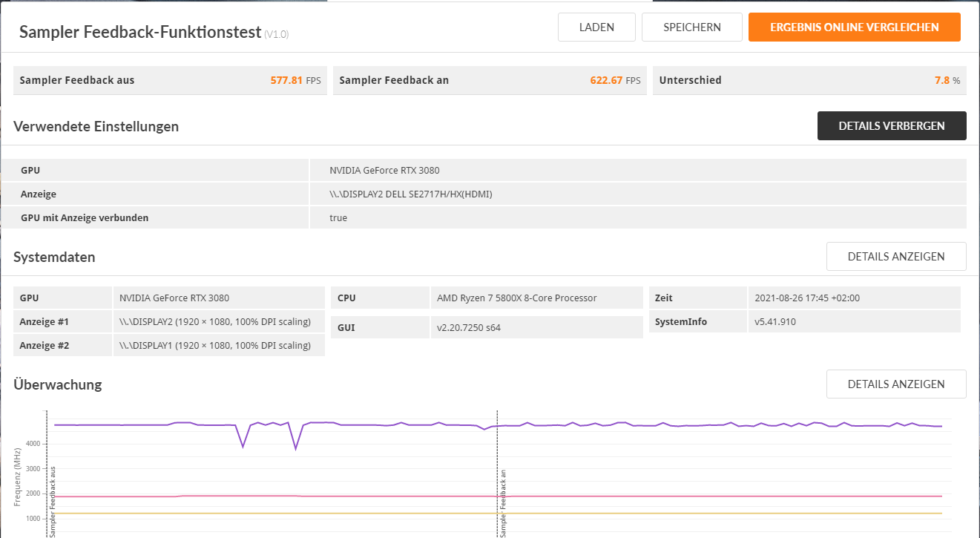Viewport: 980px width, 538px height.
Task: Click the version label (V1.0)
Action: [x=277, y=35]
